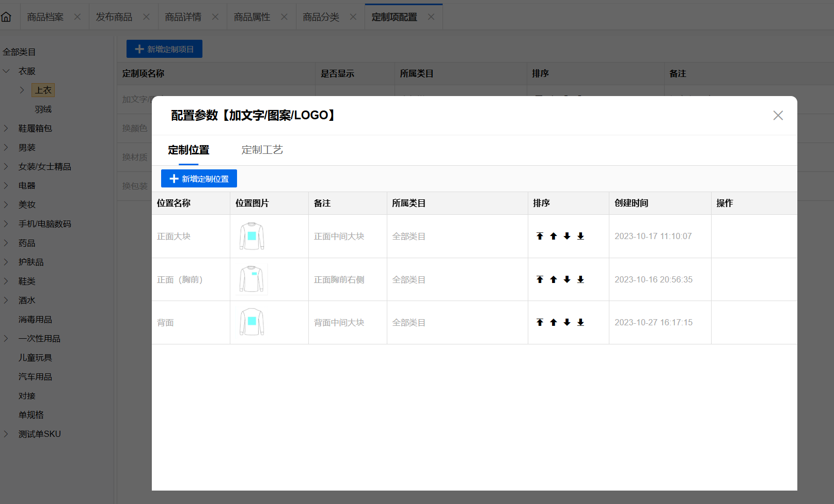Move 正面（胸前）row to bottom

[580, 279]
